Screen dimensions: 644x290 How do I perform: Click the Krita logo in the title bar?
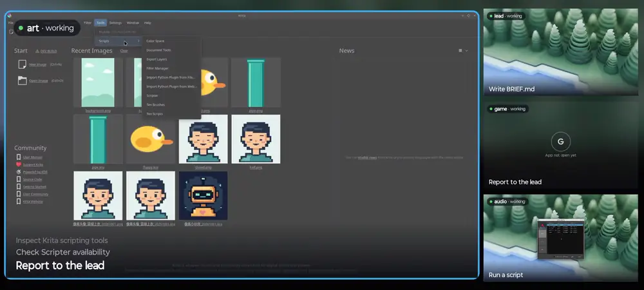(x=9, y=15)
